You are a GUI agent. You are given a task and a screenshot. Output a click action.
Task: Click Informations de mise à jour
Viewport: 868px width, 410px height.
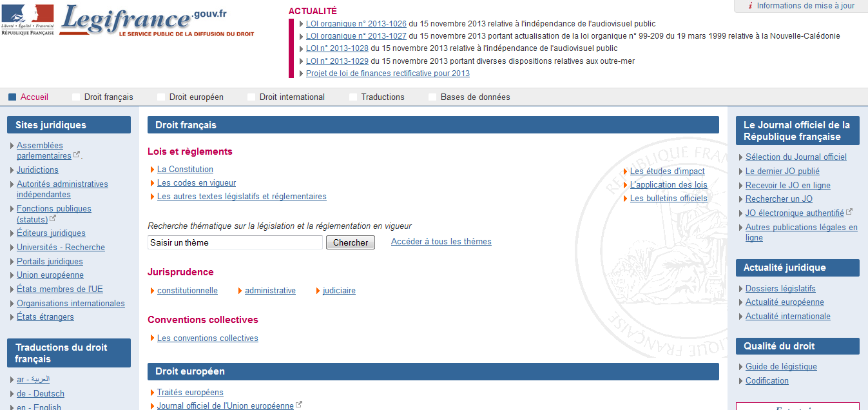(x=805, y=6)
